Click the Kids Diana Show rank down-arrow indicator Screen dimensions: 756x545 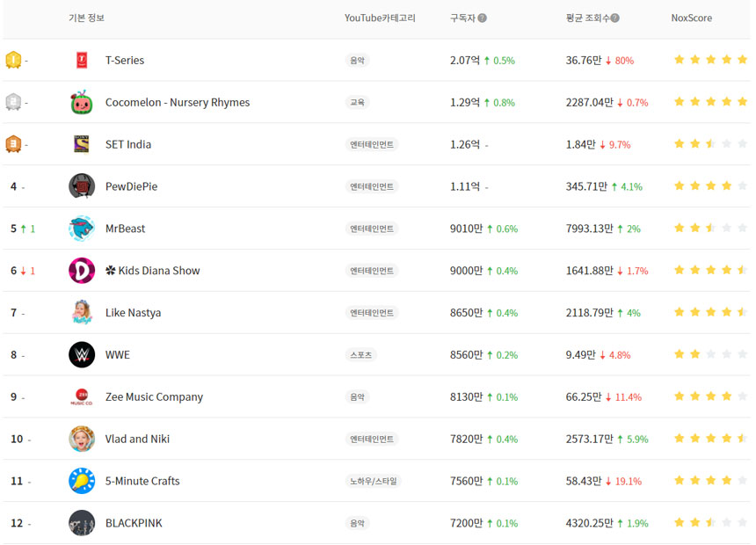23,271
